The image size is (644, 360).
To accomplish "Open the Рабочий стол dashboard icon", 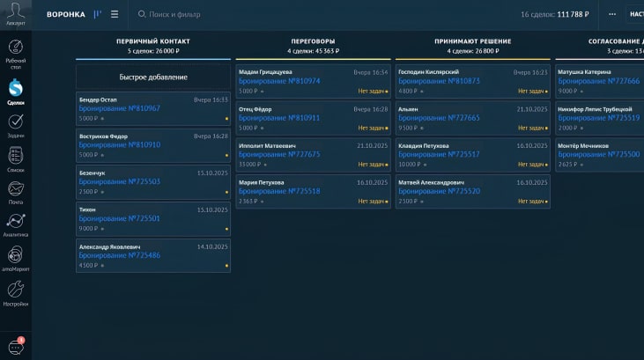I will (15, 51).
